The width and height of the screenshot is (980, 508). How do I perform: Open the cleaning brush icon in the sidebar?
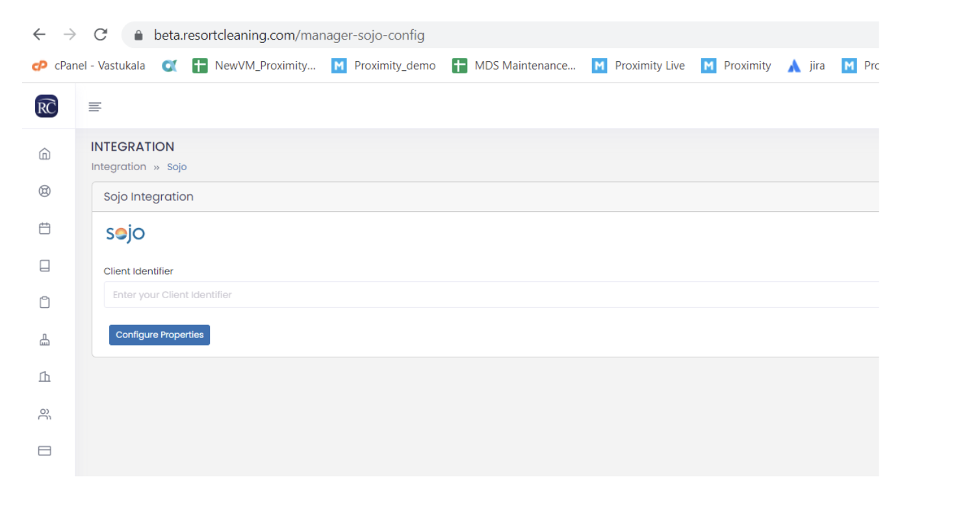point(44,339)
